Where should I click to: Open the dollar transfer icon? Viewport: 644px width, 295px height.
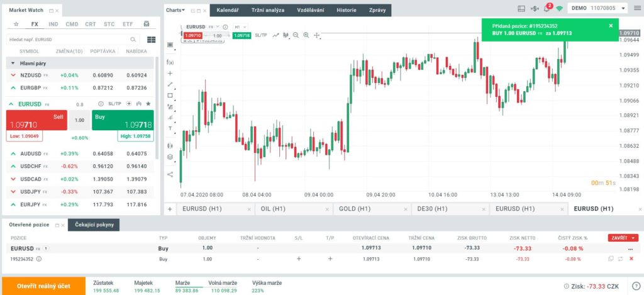535,8
